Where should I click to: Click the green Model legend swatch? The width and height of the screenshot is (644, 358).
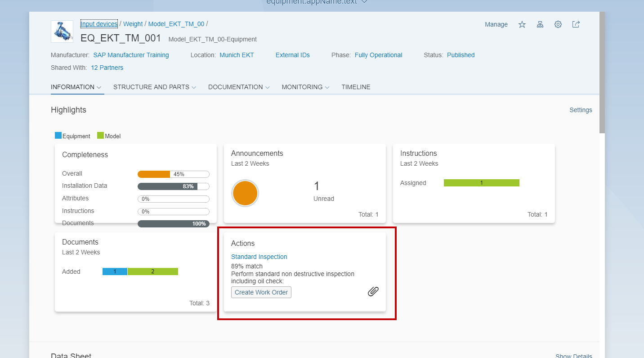(100, 136)
